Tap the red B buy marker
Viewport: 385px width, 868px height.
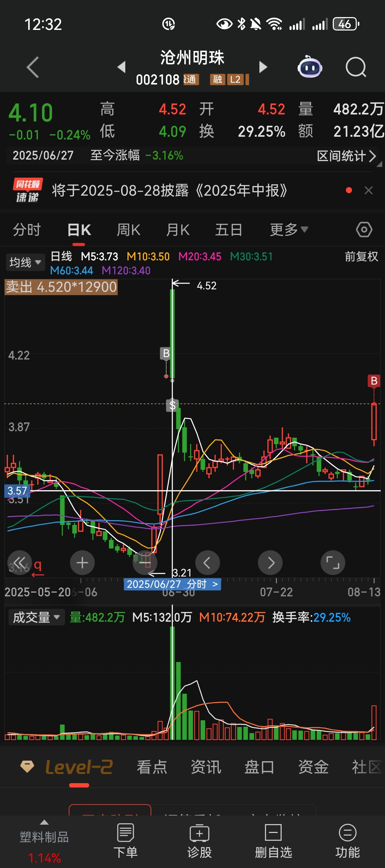point(374,381)
